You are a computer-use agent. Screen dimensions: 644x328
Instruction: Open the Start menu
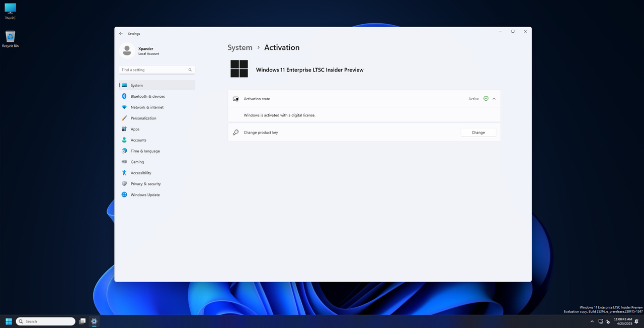pyautogui.click(x=9, y=321)
